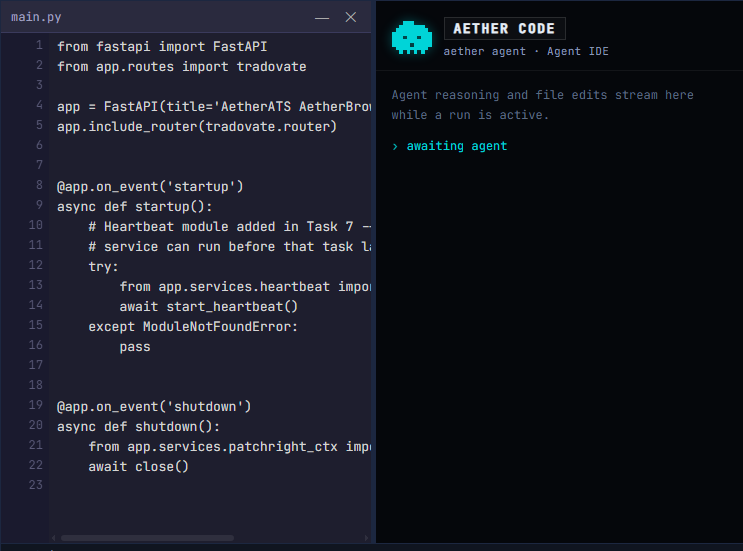Click 'app.include_router(tradovate.router)' line
Image resolution: width=743 pixels, height=551 pixels.
tap(197, 126)
